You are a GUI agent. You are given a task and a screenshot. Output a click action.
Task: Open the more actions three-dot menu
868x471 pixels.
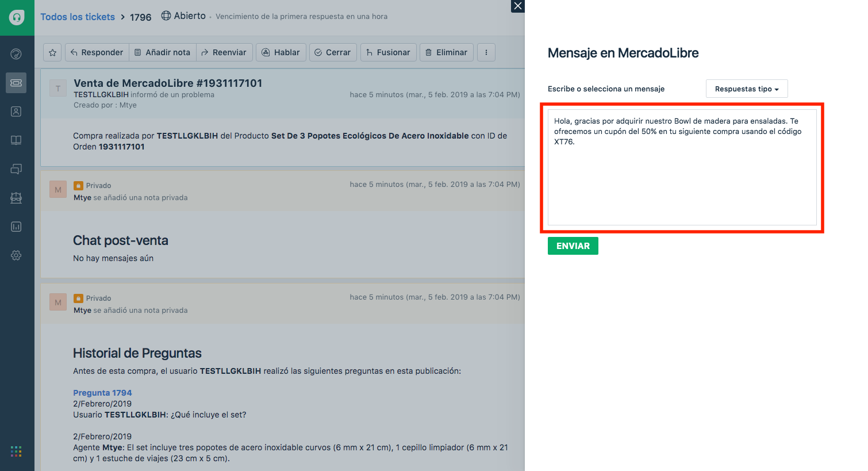pos(486,52)
